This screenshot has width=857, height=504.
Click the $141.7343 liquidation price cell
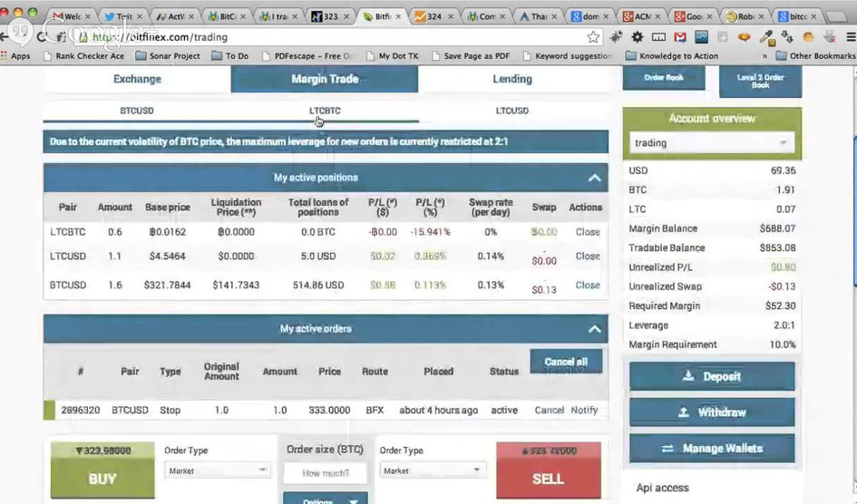236,285
